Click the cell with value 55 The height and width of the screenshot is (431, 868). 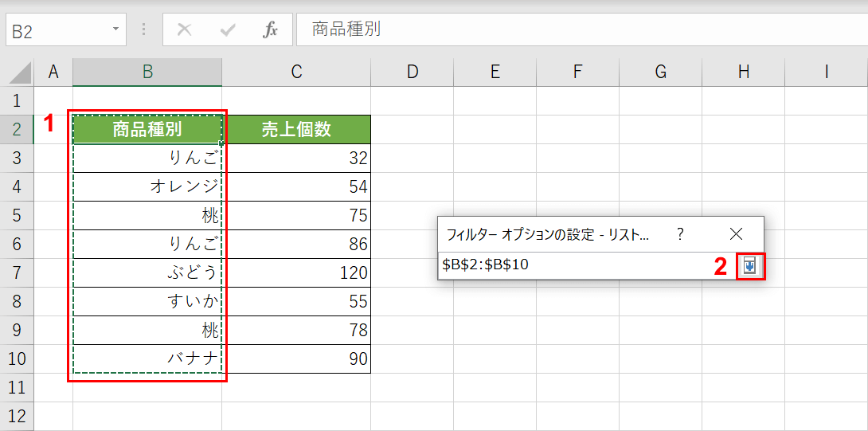point(296,302)
